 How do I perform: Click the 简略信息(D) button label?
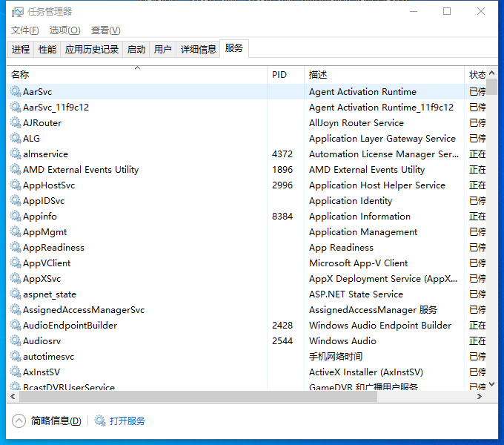point(56,421)
